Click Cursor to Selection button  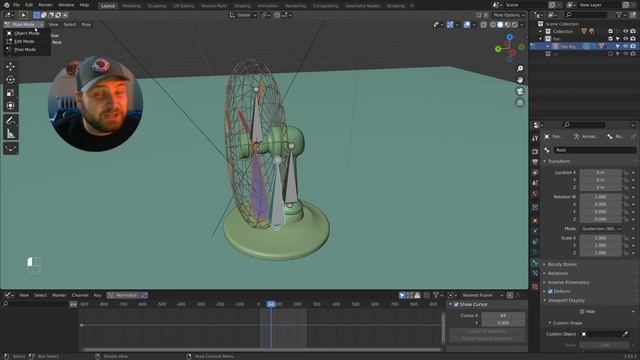click(x=487, y=331)
